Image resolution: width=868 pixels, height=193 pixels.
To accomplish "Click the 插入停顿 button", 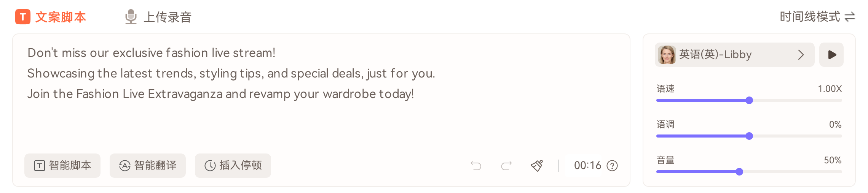I will pyautogui.click(x=233, y=166).
